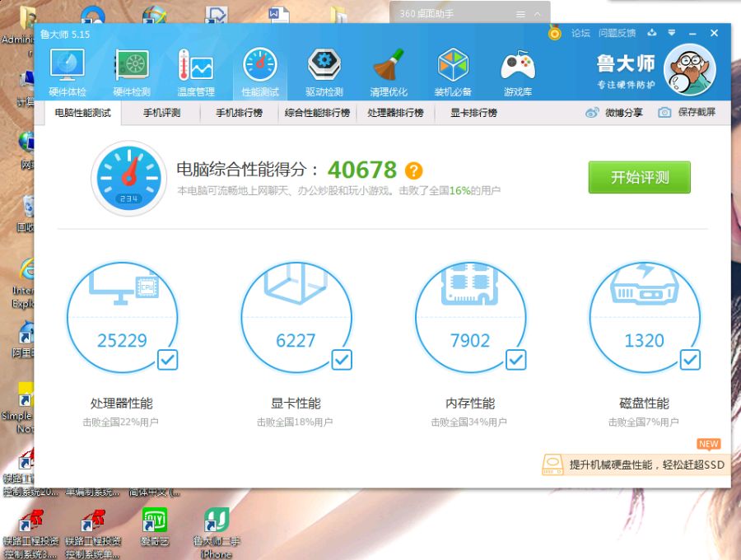Click the graphics card circle 6227
This screenshot has height=560, width=741.
click(296, 318)
